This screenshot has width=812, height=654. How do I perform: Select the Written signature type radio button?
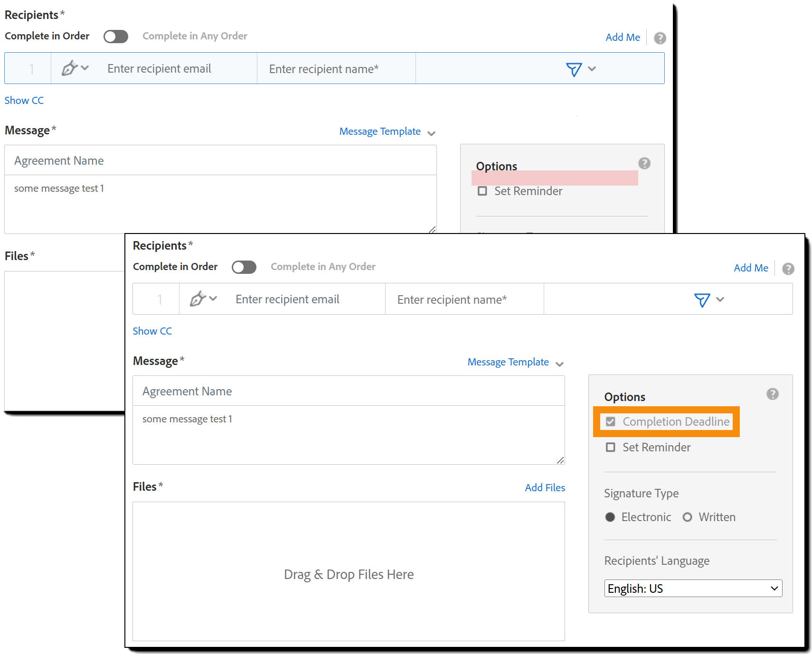pos(687,517)
